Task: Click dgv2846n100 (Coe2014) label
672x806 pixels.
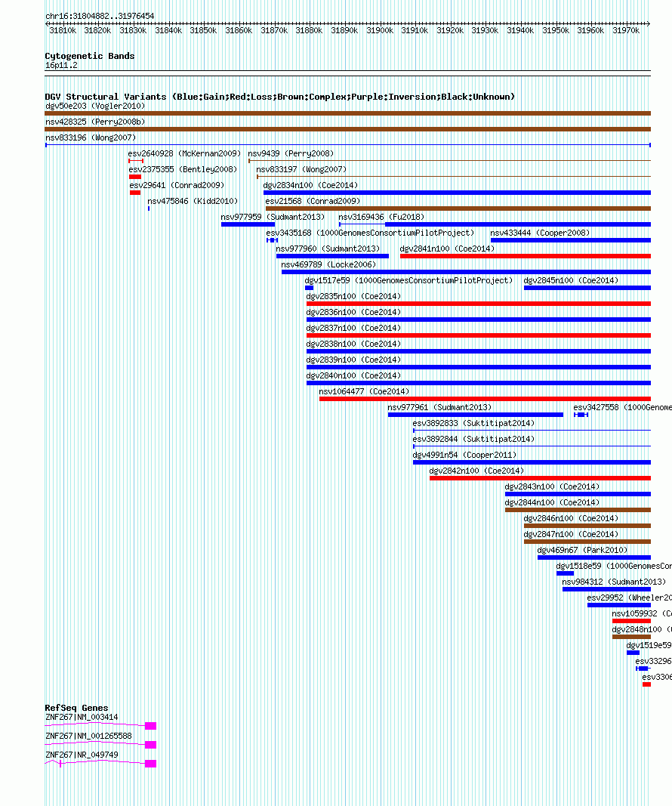Action: tap(571, 519)
